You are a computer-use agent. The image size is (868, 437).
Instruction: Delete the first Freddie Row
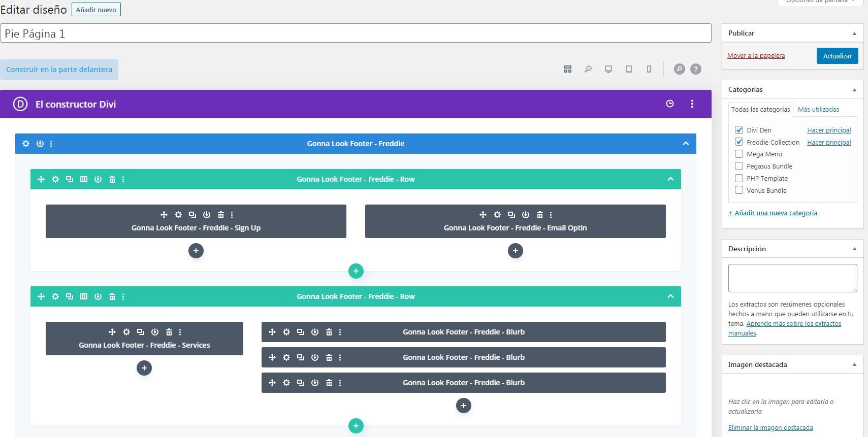[112, 179]
